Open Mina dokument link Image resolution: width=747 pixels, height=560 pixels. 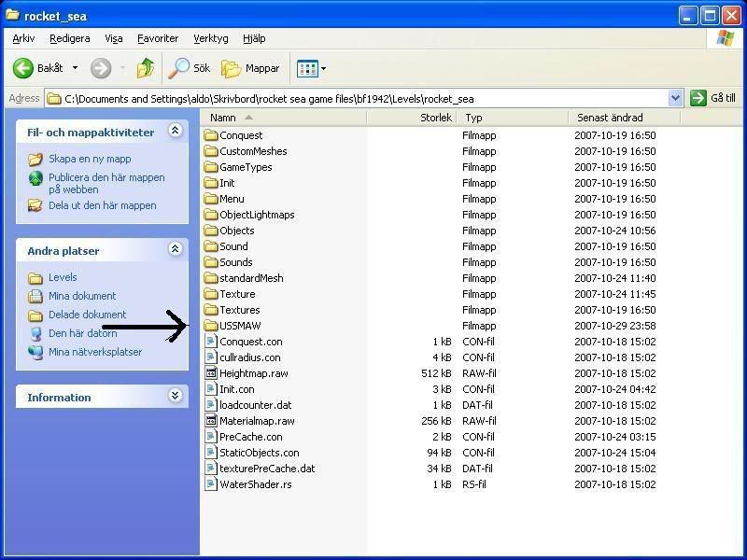(x=82, y=296)
